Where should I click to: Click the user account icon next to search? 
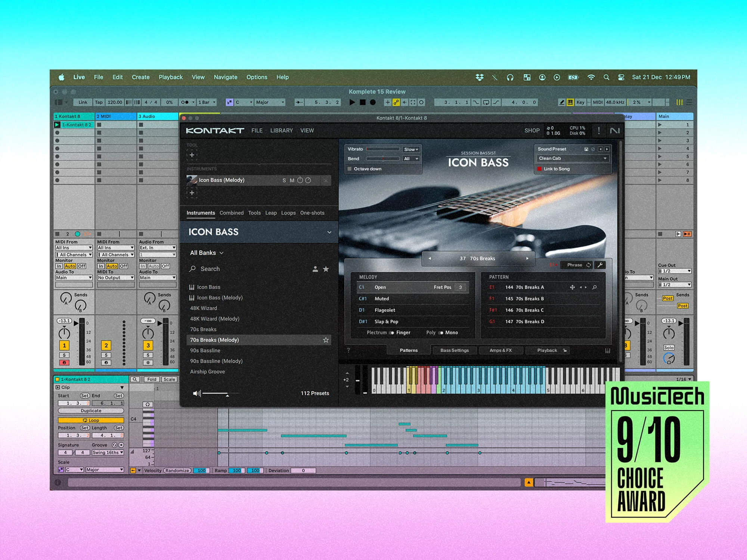(x=315, y=269)
